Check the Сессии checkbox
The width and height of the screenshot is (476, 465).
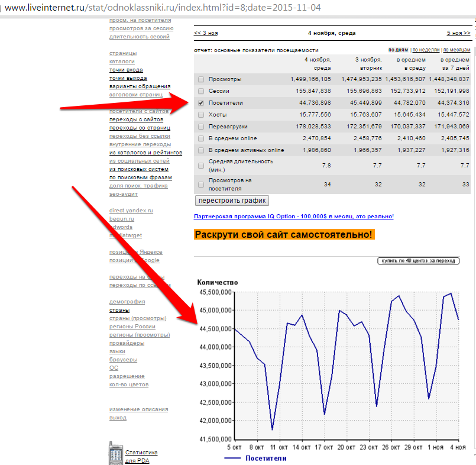tap(201, 91)
